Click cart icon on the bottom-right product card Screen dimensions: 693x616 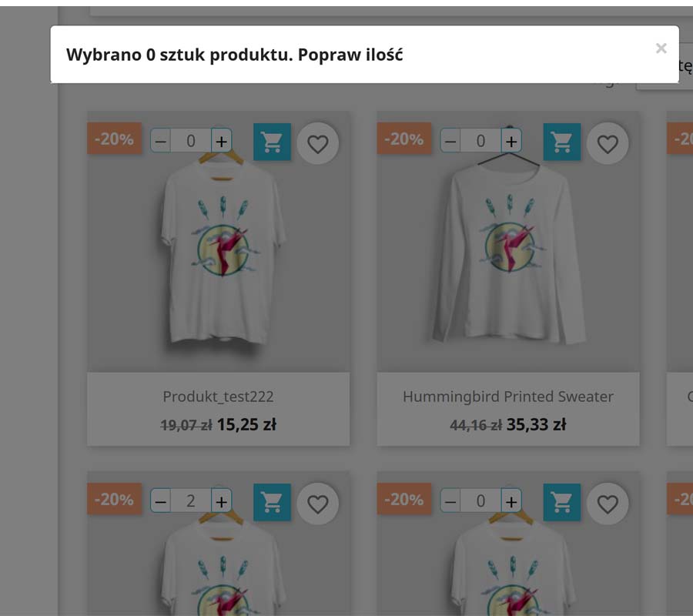pyautogui.click(x=562, y=502)
